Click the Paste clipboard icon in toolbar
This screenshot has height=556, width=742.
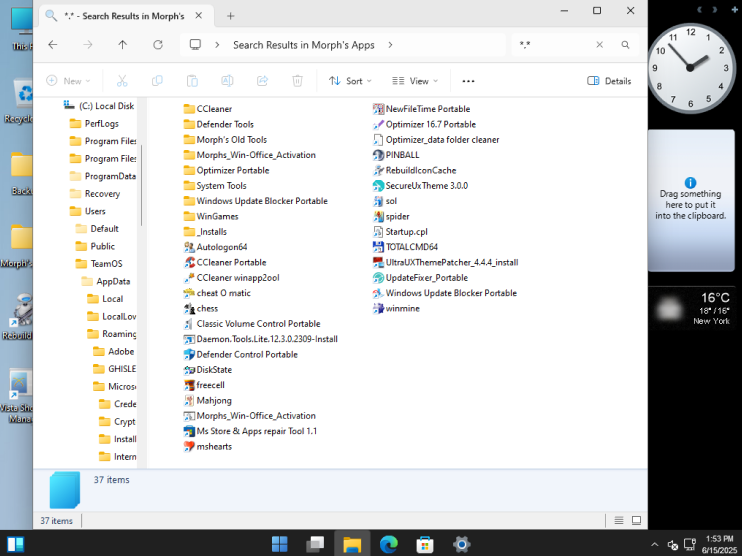click(x=192, y=81)
